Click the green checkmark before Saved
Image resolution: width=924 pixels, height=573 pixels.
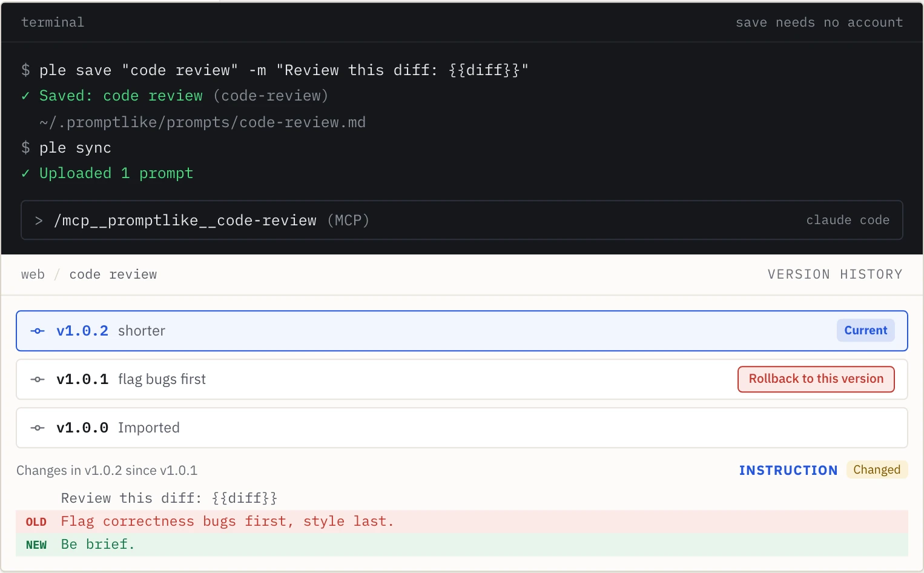[x=25, y=96]
